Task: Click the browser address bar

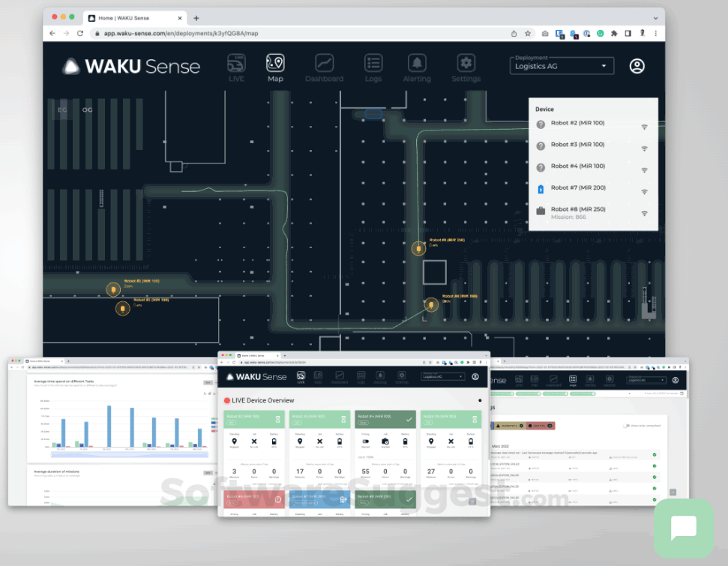Action: [225, 33]
